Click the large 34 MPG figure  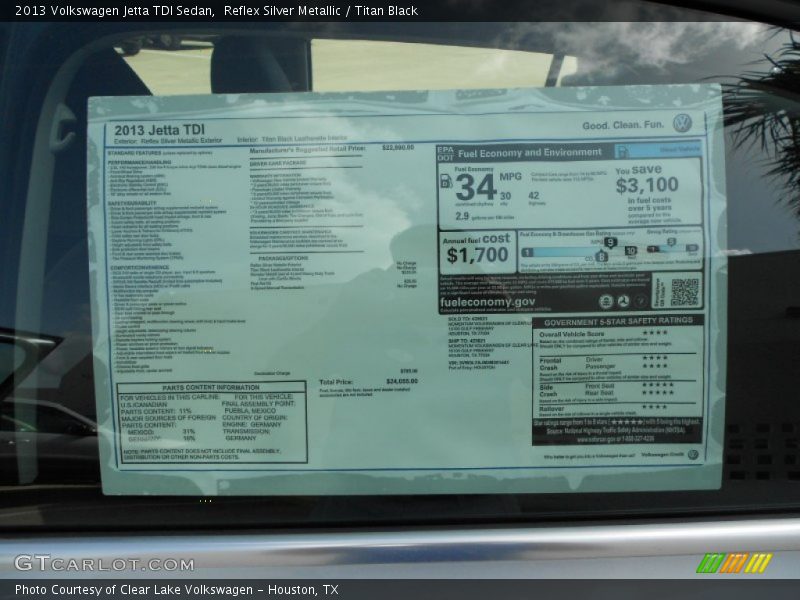[476, 187]
